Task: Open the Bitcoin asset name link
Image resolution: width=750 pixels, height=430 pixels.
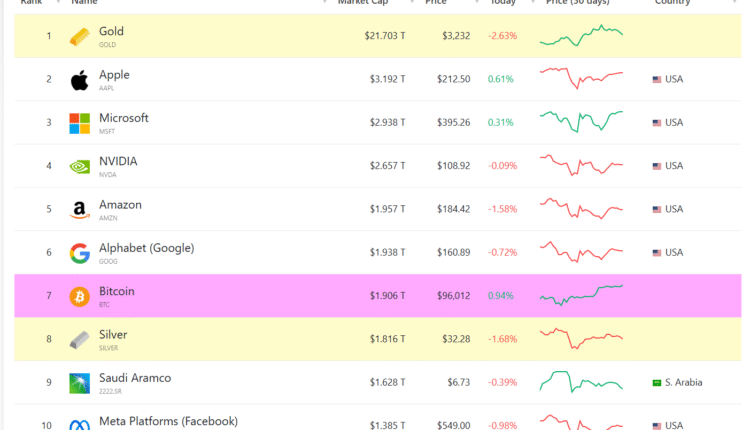Action: pyautogui.click(x=116, y=291)
